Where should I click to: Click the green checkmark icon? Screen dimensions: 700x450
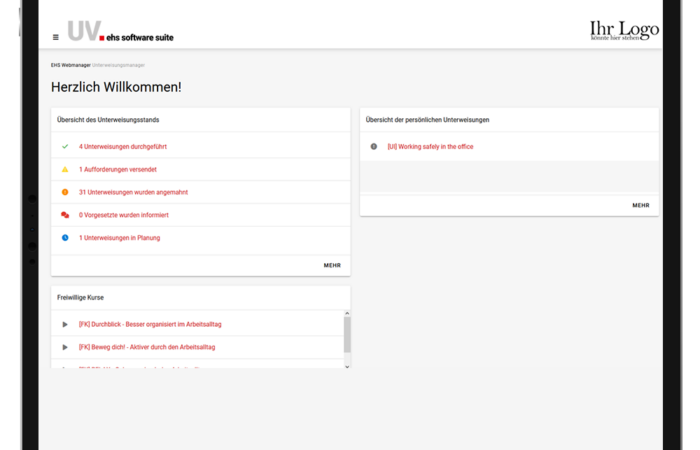point(65,146)
